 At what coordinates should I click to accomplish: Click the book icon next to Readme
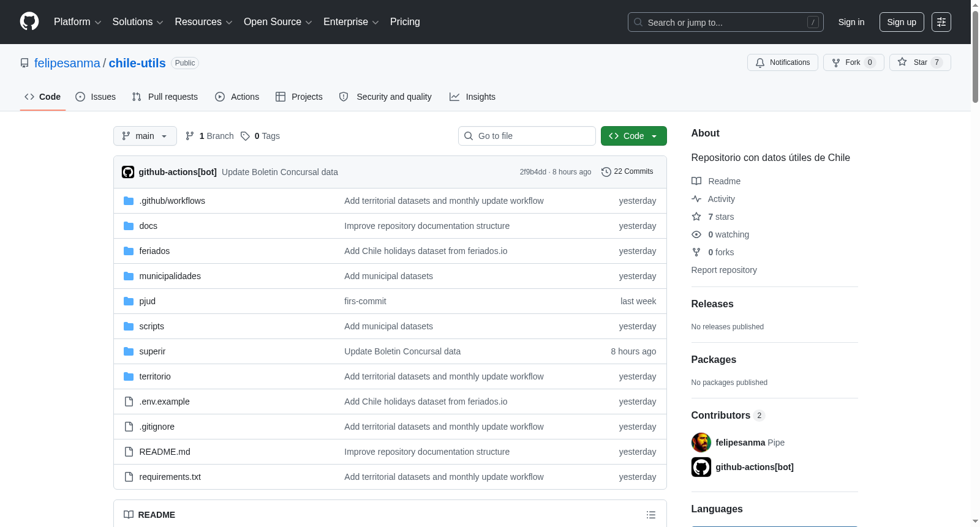pyautogui.click(x=696, y=181)
